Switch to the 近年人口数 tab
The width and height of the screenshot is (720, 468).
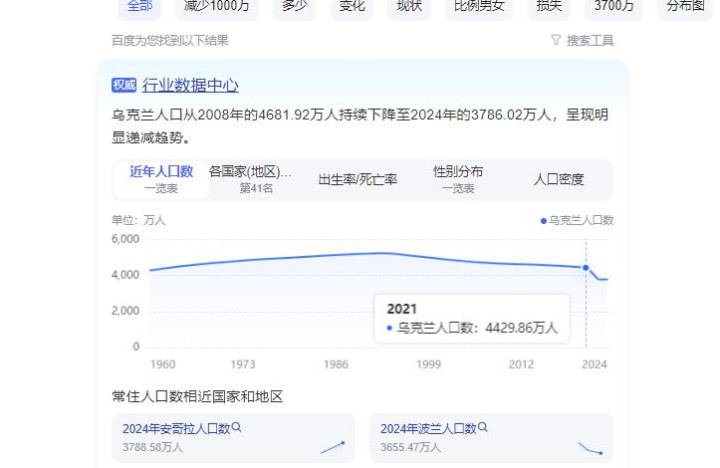(161, 179)
